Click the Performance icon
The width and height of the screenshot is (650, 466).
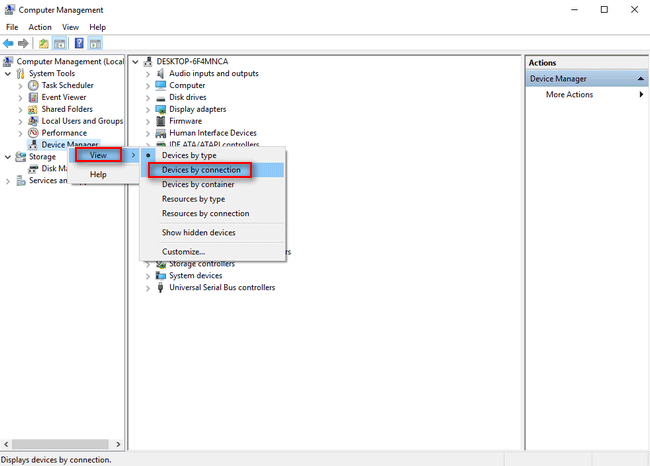33,133
